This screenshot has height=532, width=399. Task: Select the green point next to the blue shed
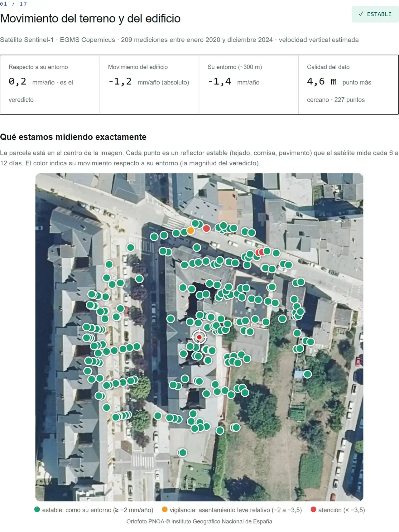(x=307, y=374)
